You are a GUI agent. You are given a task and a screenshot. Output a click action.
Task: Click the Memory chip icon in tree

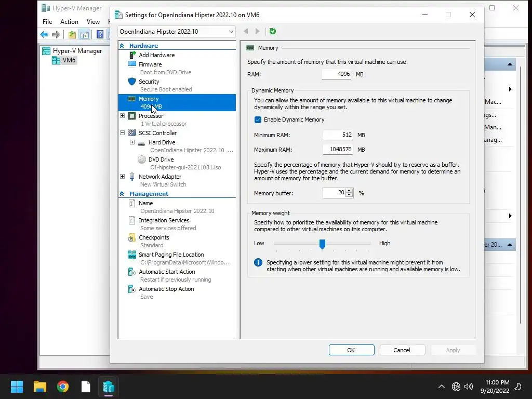tap(131, 99)
